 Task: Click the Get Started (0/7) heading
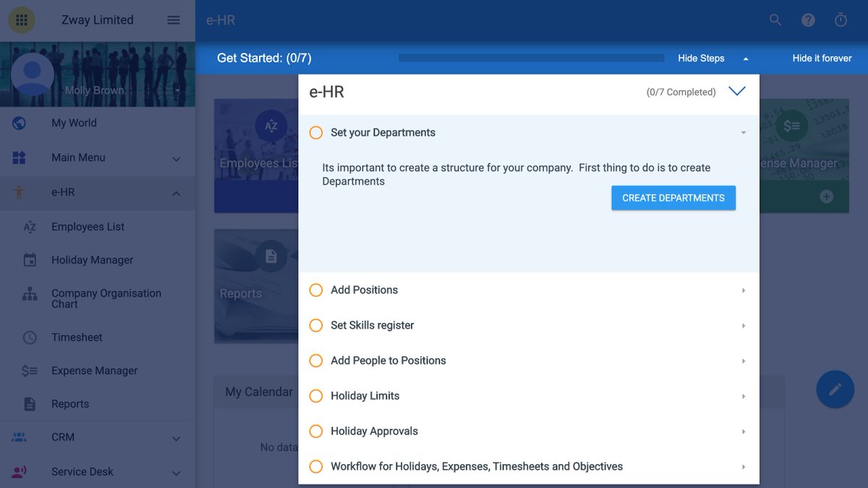[264, 58]
